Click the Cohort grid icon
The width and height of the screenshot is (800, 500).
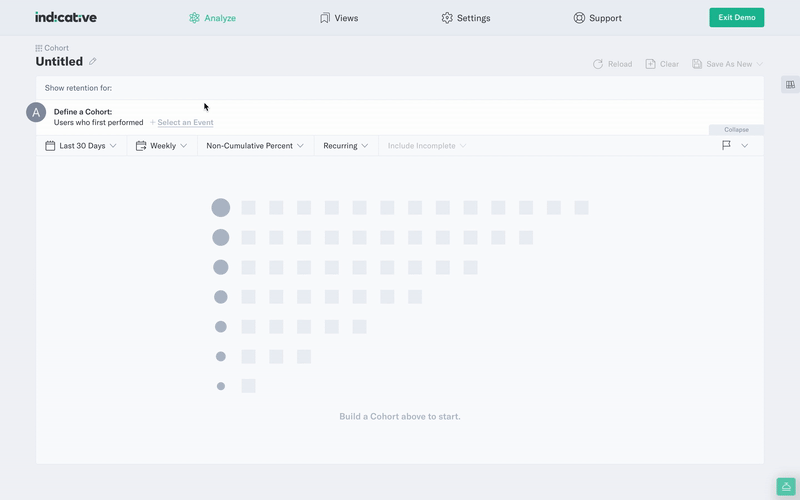point(39,48)
